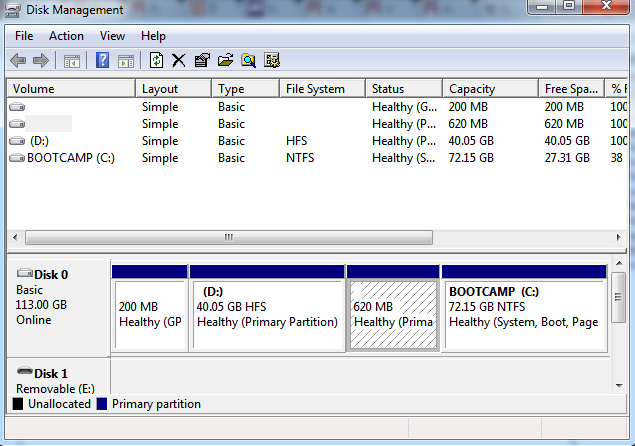Screen dimensions: 635x446
Task: Click the Forward arrow toolbar icon
Action: [x=41, y=61]
